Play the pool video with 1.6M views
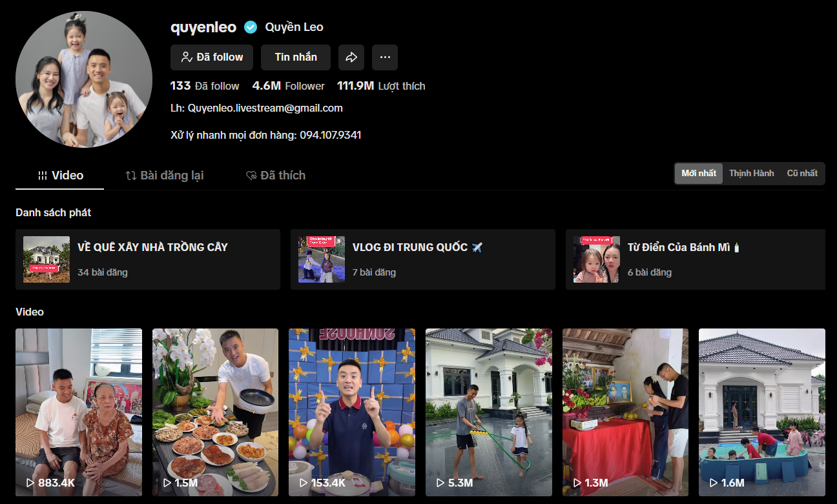 [x=761, y=412]
